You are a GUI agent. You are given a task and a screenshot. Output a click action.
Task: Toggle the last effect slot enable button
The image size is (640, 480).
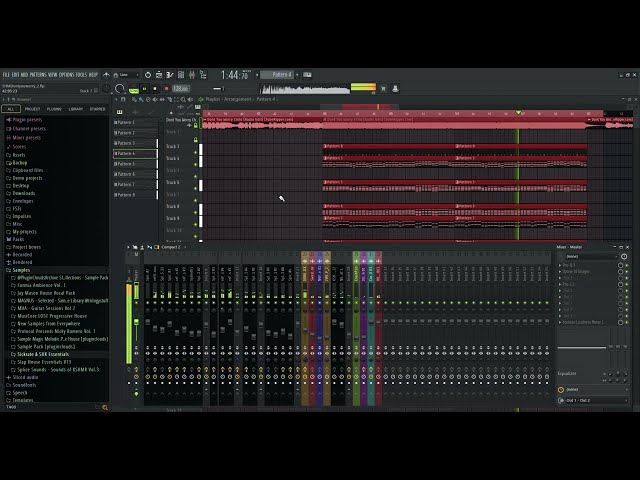click(627, 322)
